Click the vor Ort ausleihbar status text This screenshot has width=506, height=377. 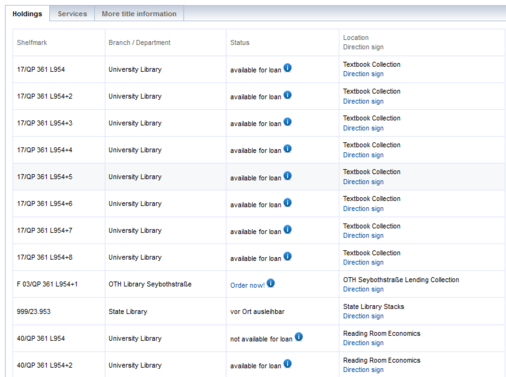(257, 311)
